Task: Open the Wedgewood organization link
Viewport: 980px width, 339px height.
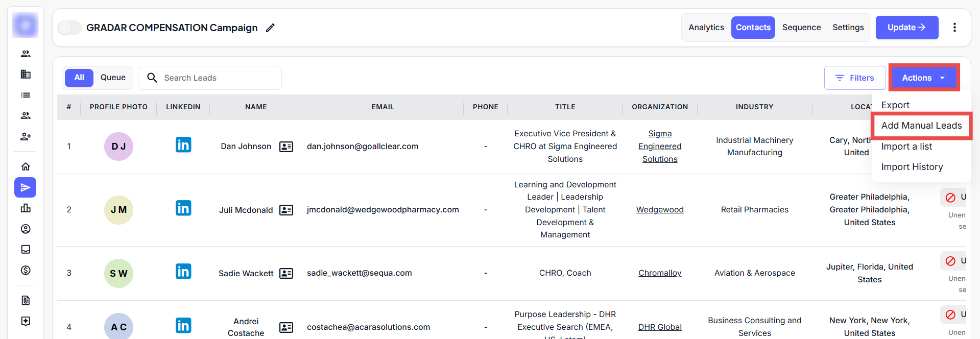Action: 659,210
